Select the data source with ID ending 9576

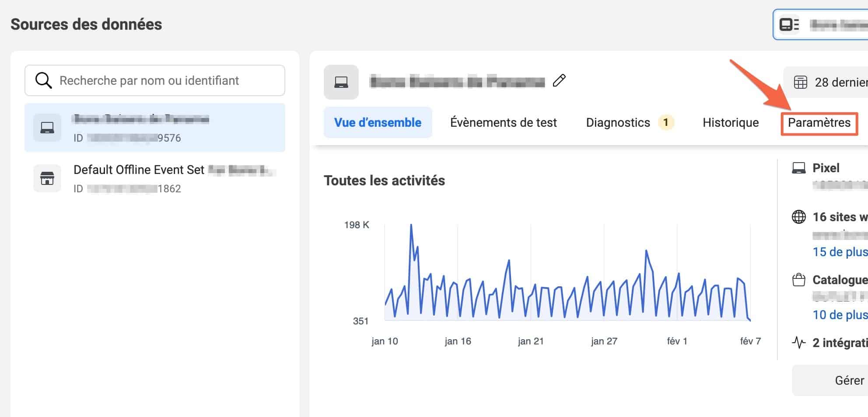[155, 128]
